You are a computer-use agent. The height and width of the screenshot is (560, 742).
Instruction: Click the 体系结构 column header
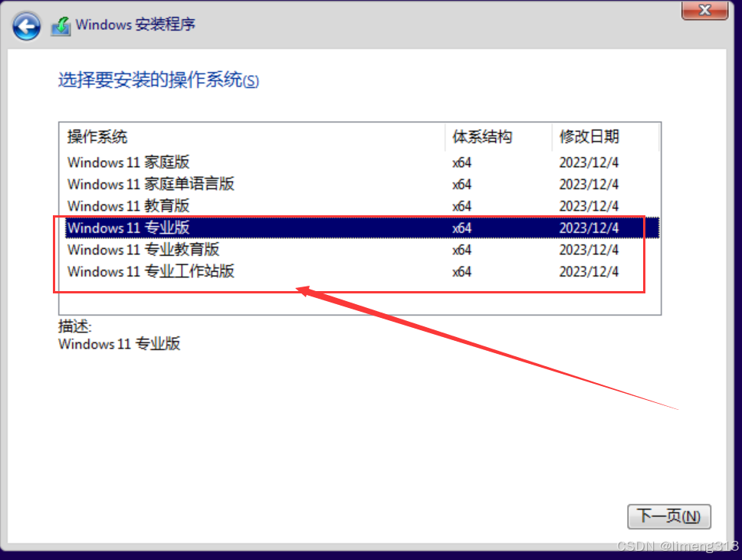[498, 136]
